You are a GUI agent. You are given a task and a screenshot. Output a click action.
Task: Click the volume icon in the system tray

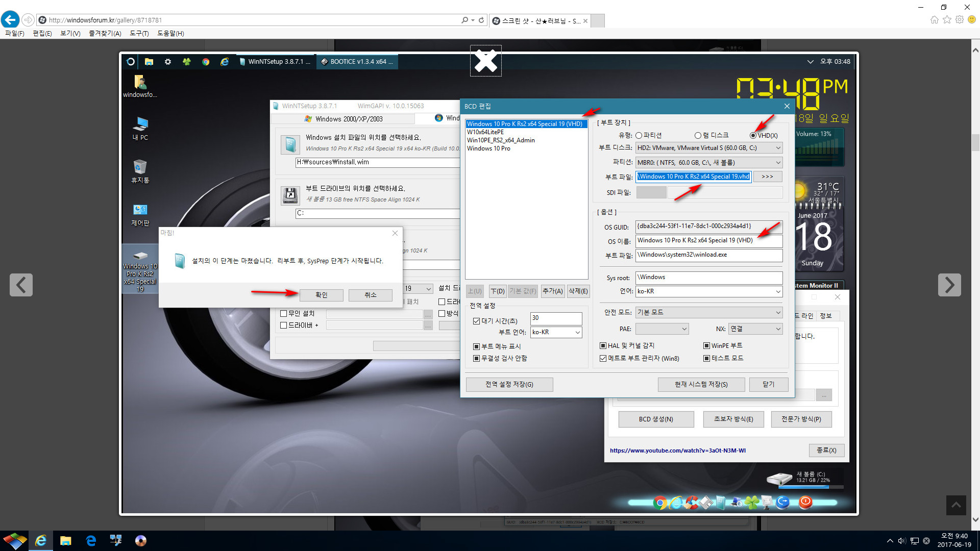pyautogui.click(x=902, y=541)
